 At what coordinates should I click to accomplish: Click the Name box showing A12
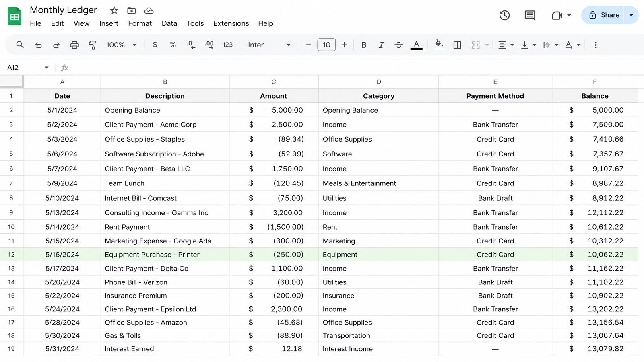coord(27,68)
